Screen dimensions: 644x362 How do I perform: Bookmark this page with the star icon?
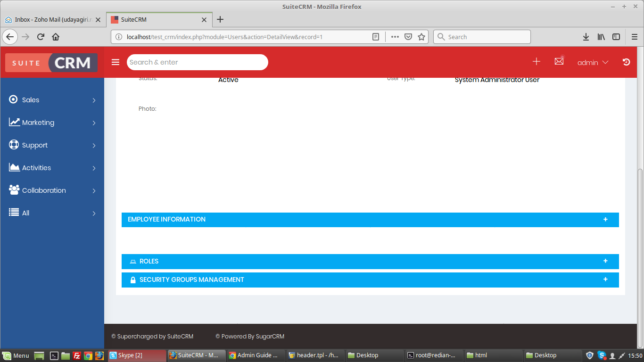pos(421,37)
